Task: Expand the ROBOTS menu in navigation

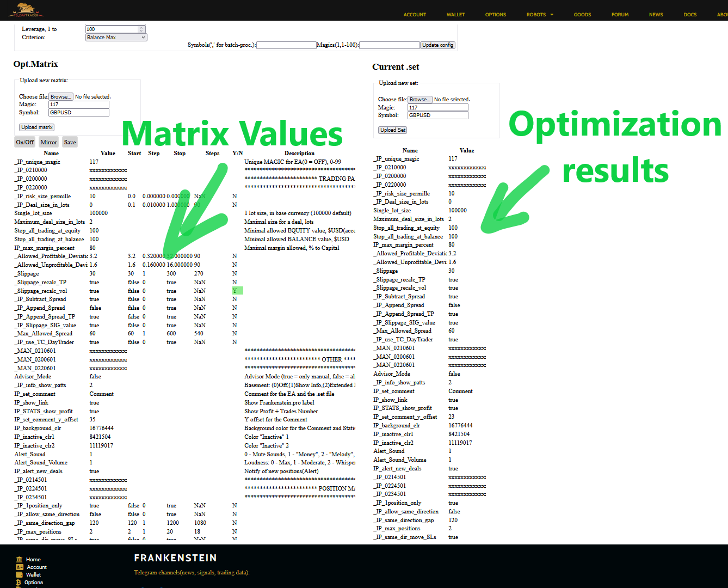Action: 539,15
